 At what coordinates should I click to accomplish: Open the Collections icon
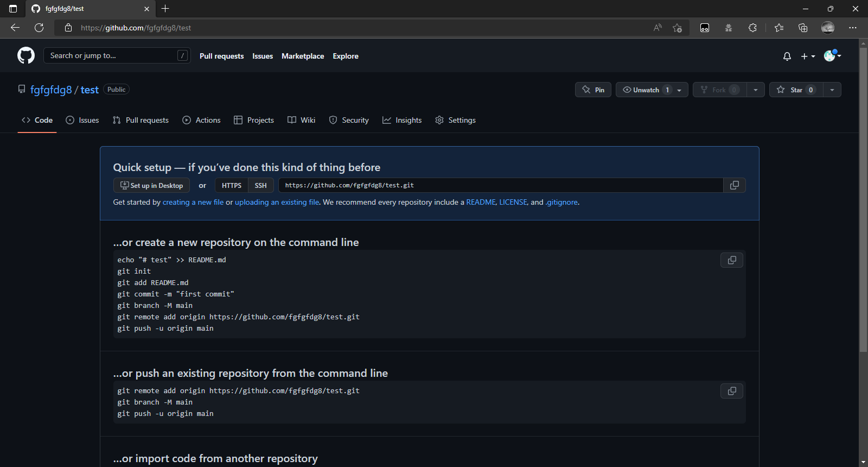pos(803,28)
